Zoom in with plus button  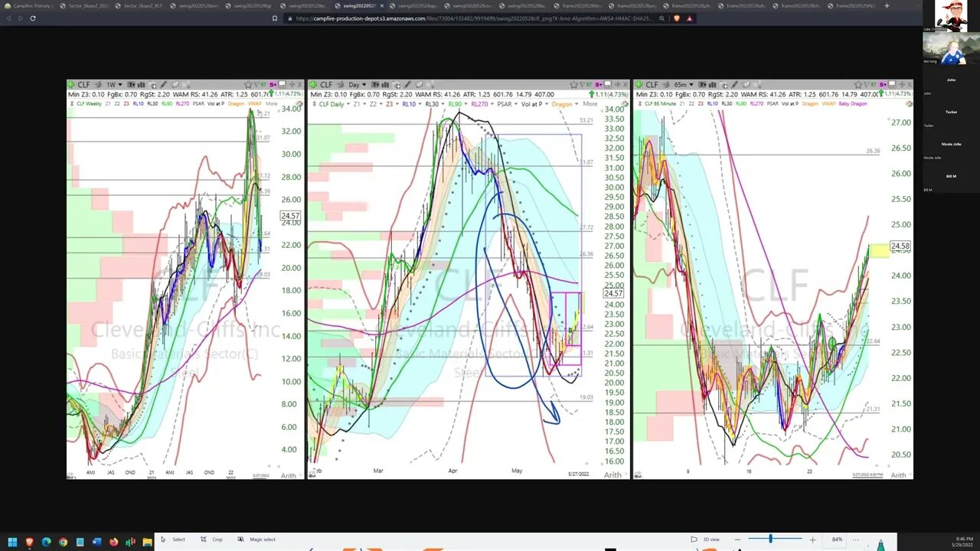812,540
